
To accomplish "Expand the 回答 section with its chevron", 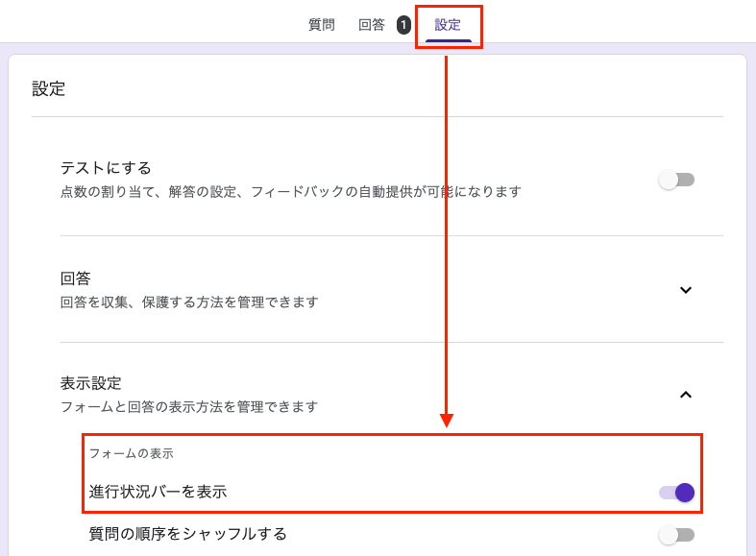I will coord(685,290).
